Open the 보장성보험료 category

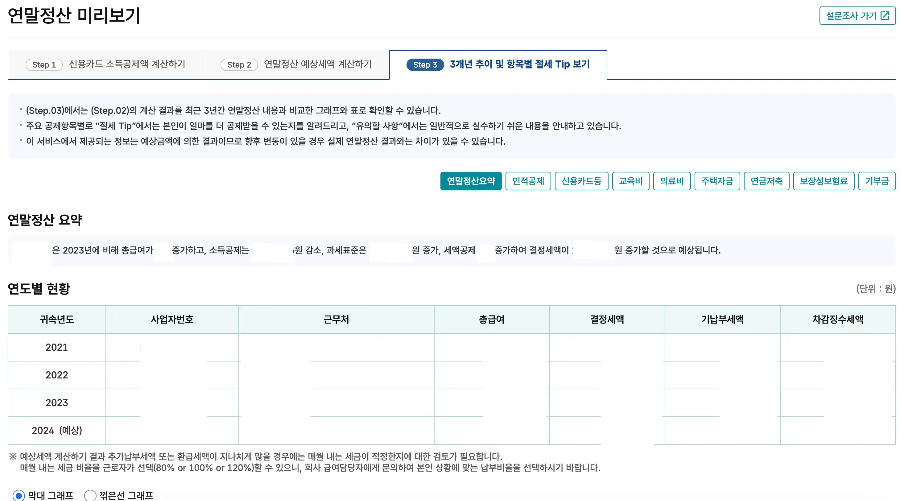pos(824,181)
